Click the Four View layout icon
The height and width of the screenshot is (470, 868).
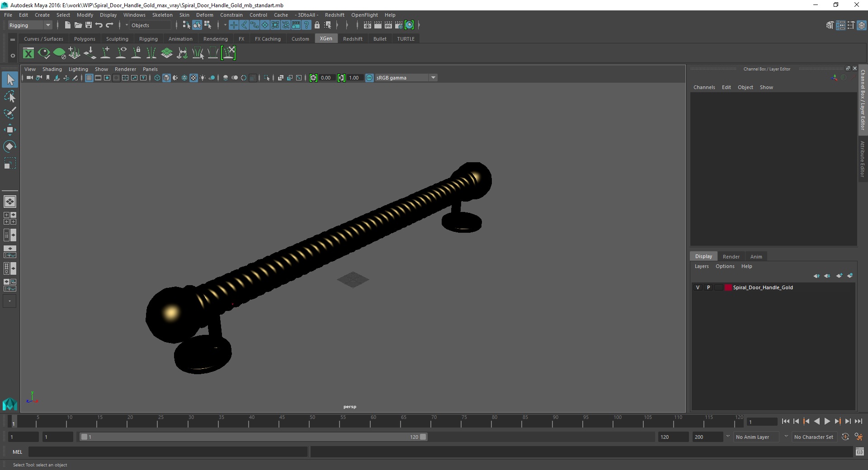[10, 218]
